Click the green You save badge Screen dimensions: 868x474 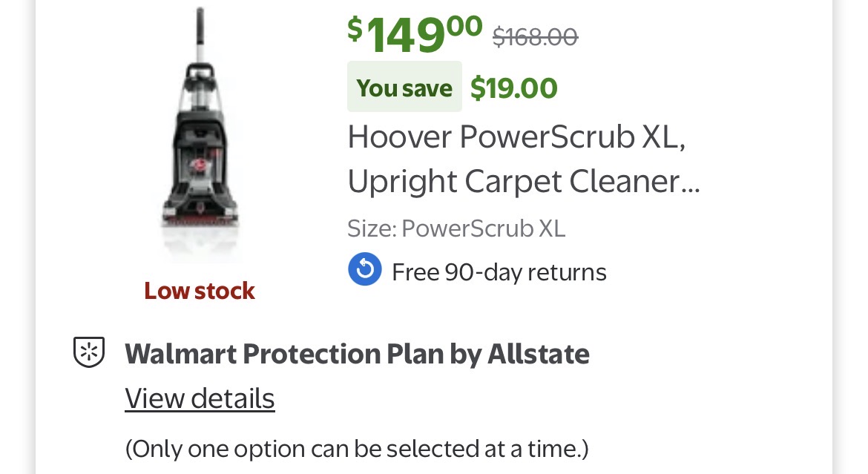pos(404,88)
